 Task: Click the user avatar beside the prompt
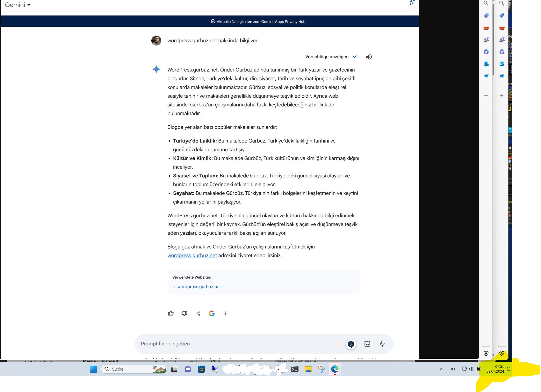click(156, 41)
